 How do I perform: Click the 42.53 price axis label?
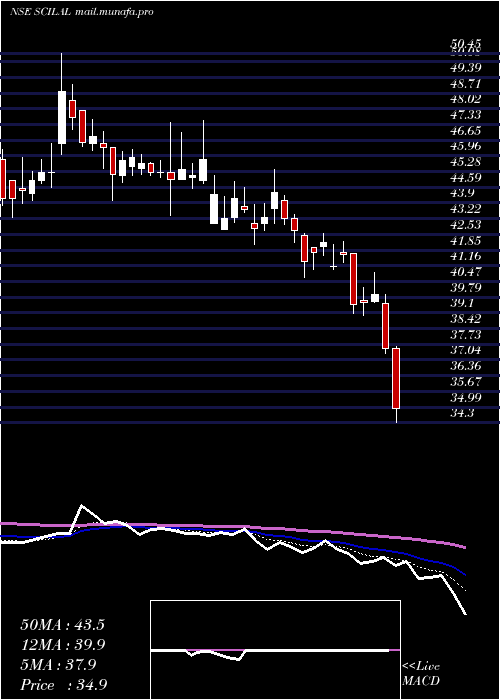coord(466,224)
